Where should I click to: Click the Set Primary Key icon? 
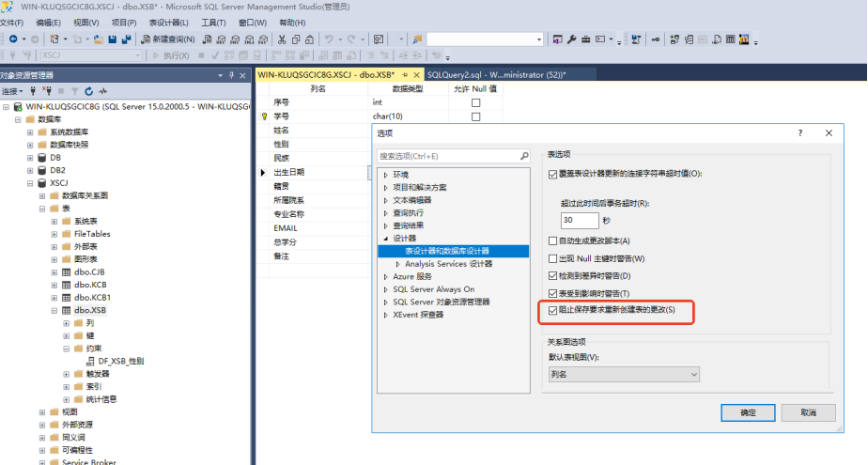click(656, 39)
